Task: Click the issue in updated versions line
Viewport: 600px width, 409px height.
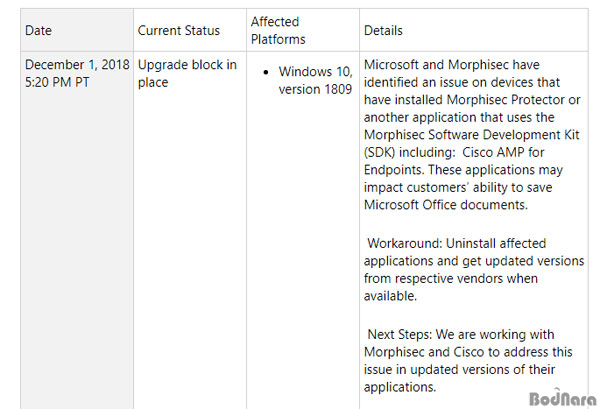Action: (x=459, y=369)
